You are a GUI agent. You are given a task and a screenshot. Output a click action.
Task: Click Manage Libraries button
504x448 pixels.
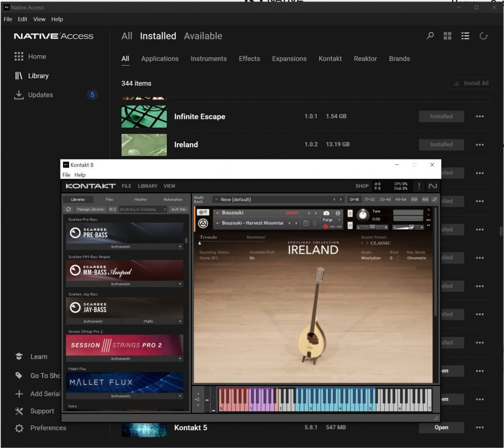[91, 209]
